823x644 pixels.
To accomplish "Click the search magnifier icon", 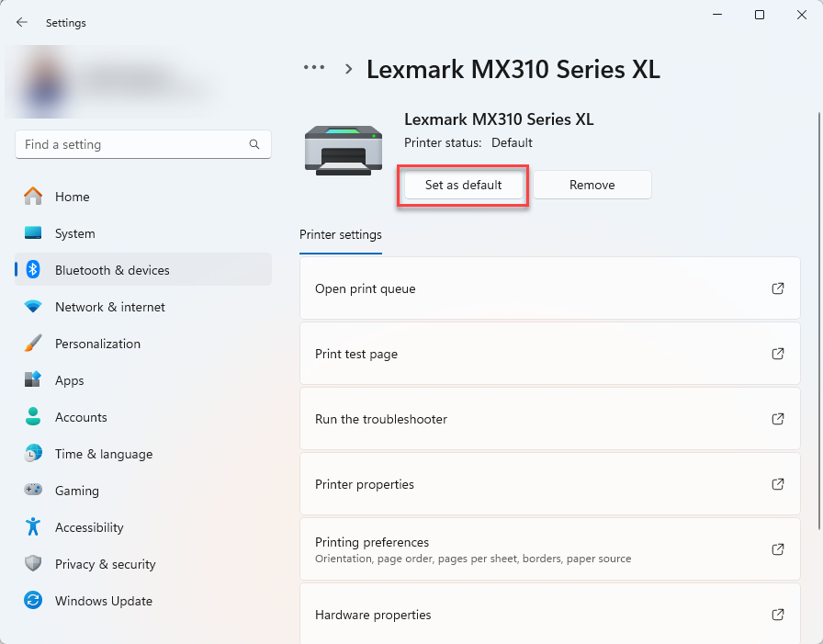I will tap(254, 144).
